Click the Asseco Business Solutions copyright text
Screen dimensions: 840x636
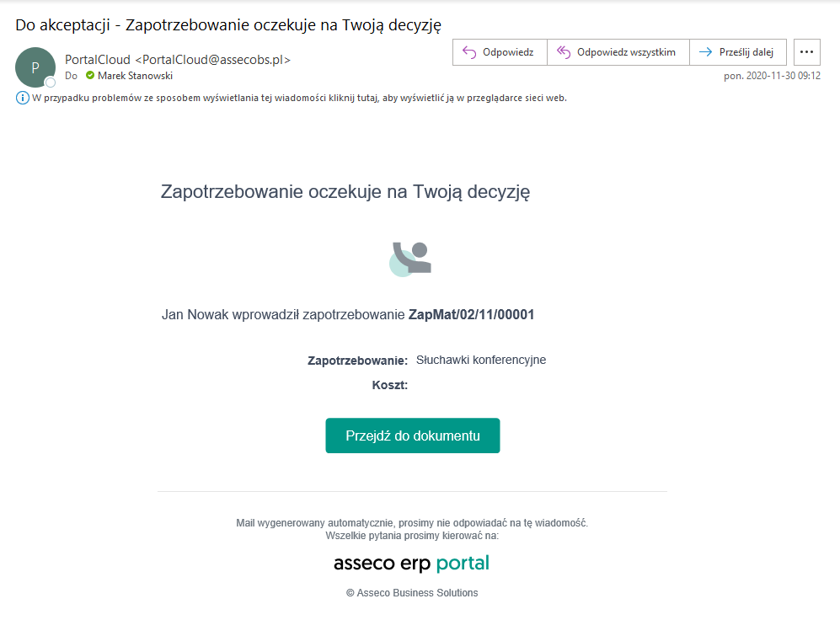pos(412,593)
